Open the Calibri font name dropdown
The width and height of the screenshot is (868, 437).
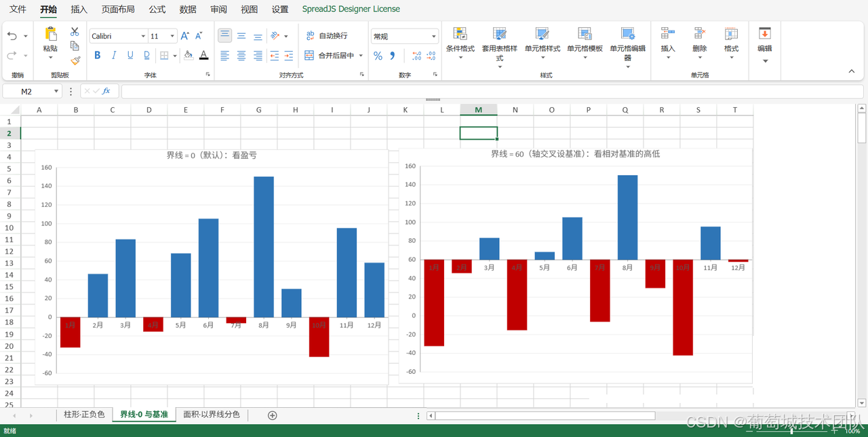[x=143, y=36]
